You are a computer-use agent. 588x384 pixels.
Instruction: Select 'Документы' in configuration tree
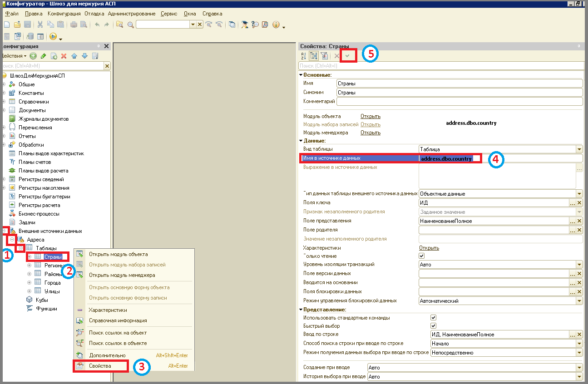(x=32, y=110)
